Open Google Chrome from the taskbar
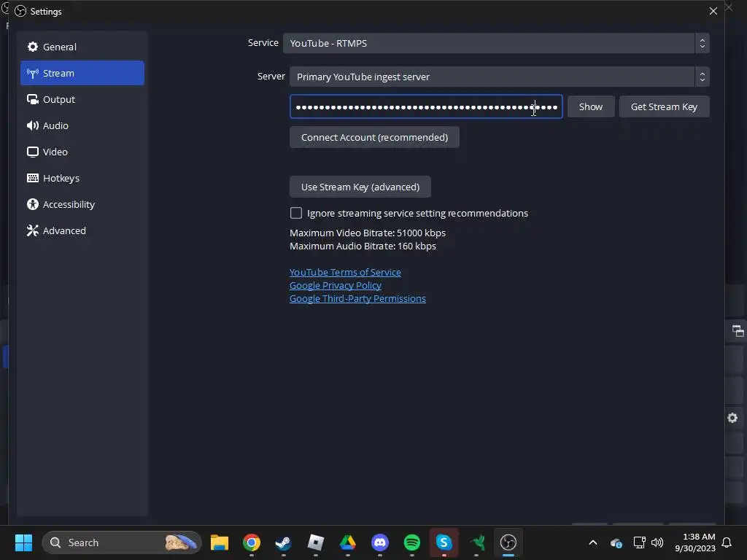The image size is (747, 560). click(x=252, y=542)
